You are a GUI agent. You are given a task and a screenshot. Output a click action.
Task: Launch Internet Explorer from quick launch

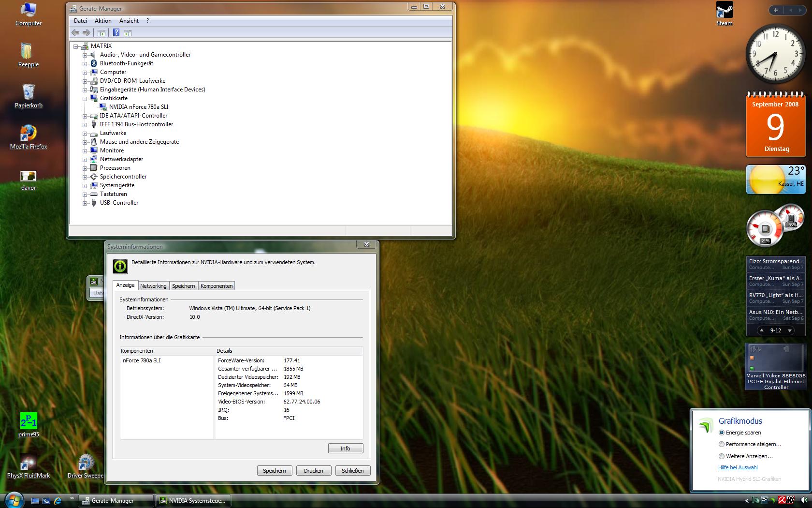pos(58,501)
